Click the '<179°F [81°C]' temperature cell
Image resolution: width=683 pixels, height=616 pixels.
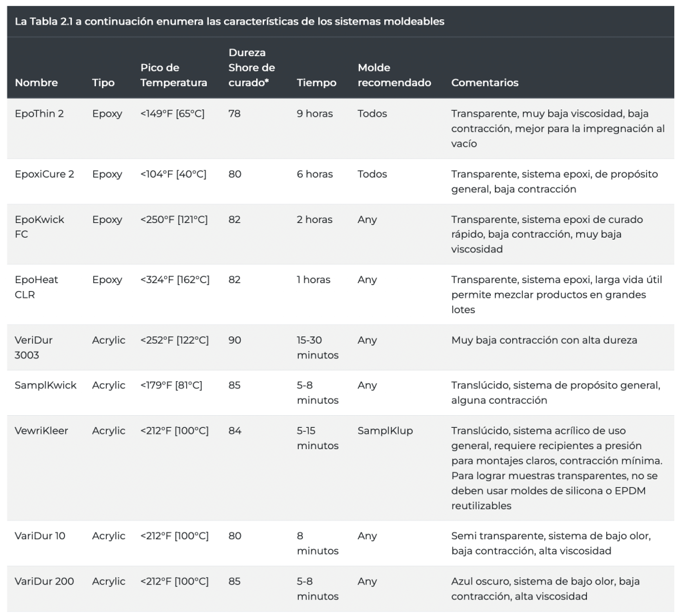[x=171, y=385]
